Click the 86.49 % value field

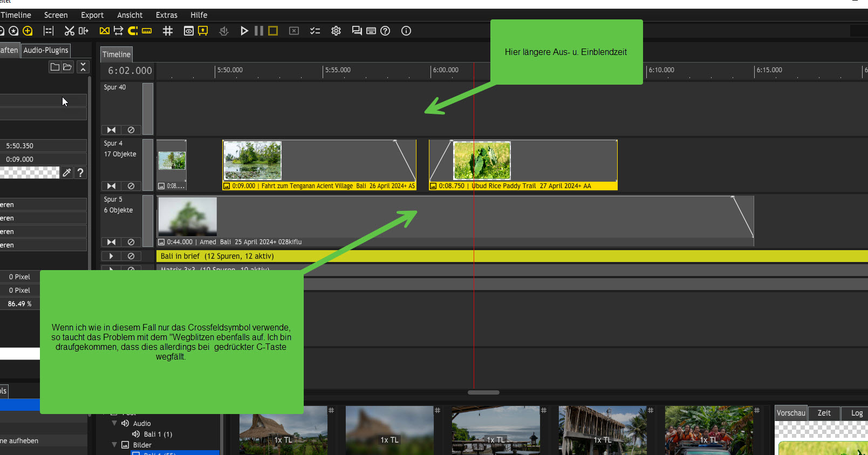[x=20, y=304]
